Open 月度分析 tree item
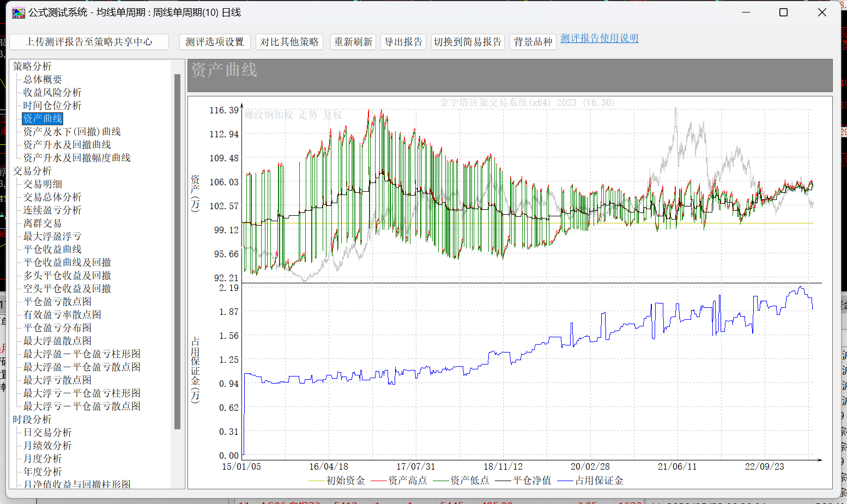 pyautogui.click(x=43, y=459)
